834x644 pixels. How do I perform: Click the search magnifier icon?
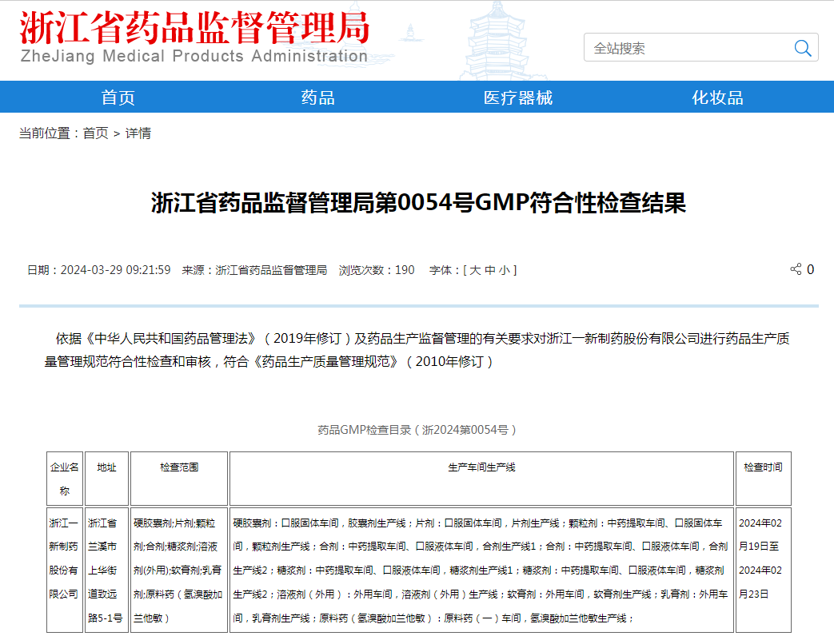click(x=803, y=48)
